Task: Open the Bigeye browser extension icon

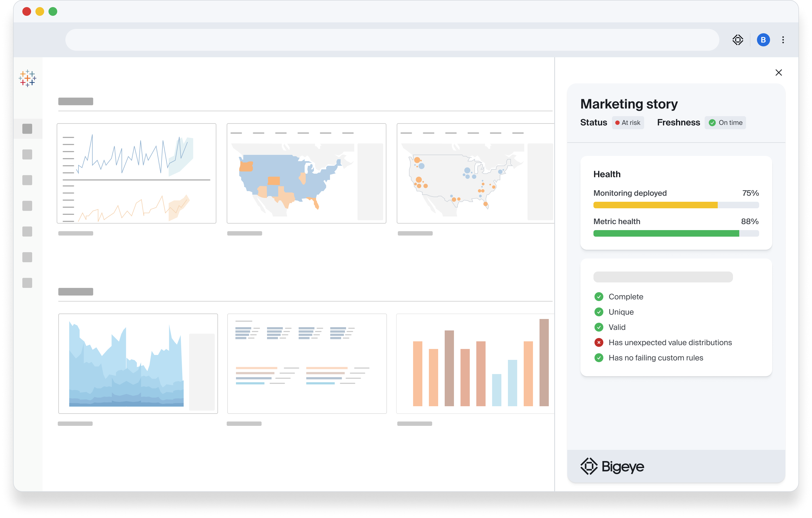Action: coord(738,40)
